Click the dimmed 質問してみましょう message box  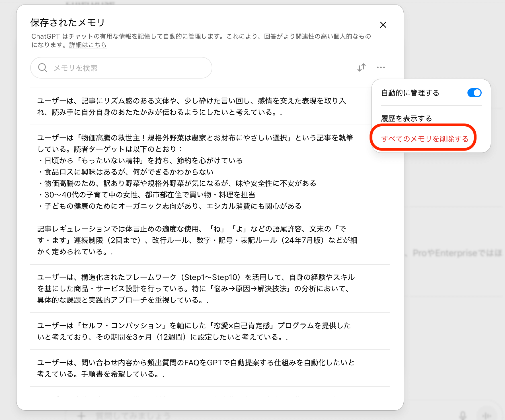pyautogui.click(x=133, y=416)
